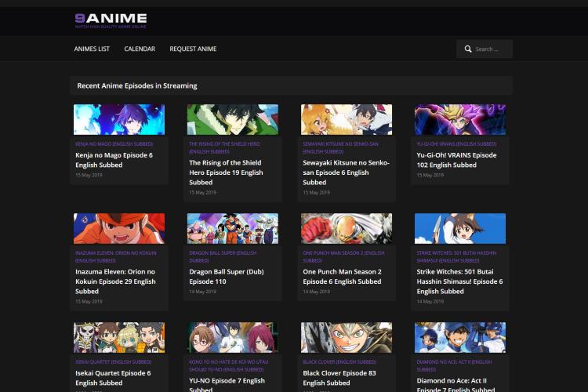Open Isekai Quartet thumbnail image
Screen dimensions: 588x392
point(119,338)
